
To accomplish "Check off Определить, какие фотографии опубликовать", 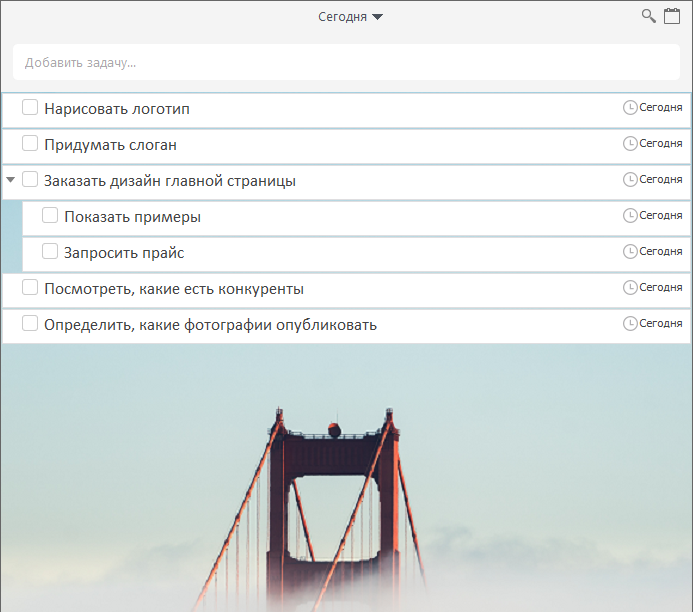I will click(x=30, y=323).
